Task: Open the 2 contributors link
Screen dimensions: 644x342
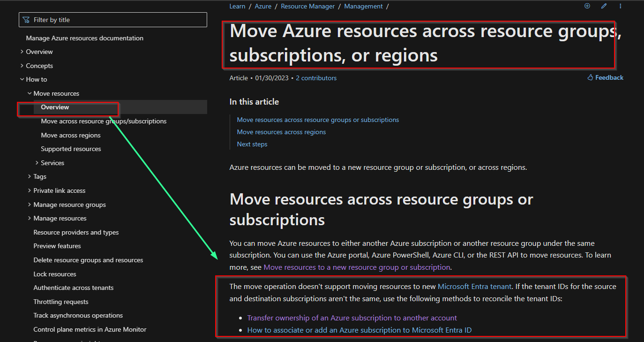Action: point(316,77)
